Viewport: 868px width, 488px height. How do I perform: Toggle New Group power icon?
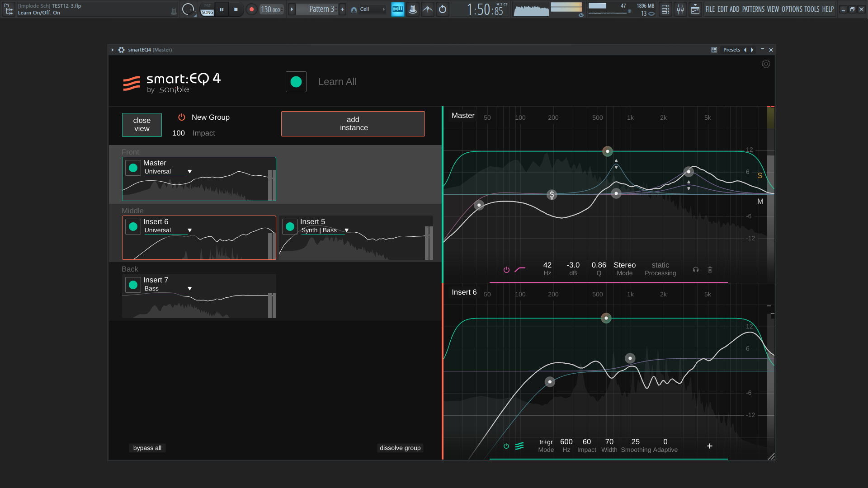[182, 117]
